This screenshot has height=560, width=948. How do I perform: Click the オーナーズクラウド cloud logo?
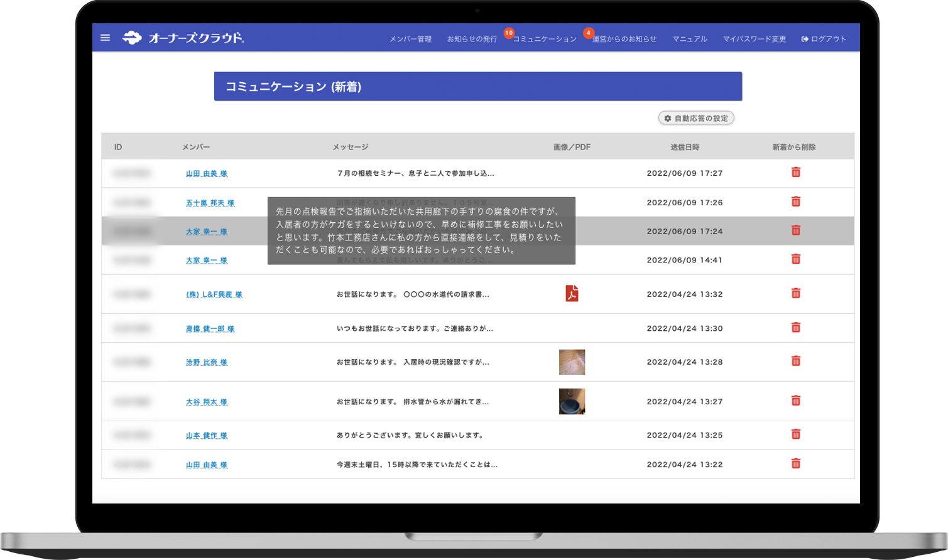133,37
